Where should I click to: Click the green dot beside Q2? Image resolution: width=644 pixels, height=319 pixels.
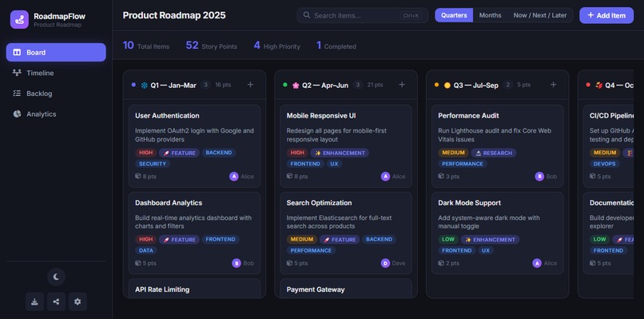point(285,85)
